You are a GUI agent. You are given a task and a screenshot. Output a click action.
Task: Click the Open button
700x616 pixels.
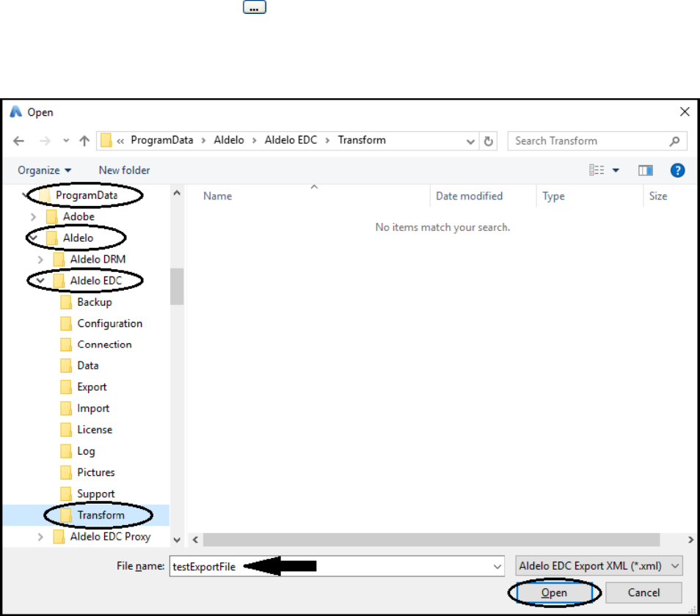click(x=554, y=593)
